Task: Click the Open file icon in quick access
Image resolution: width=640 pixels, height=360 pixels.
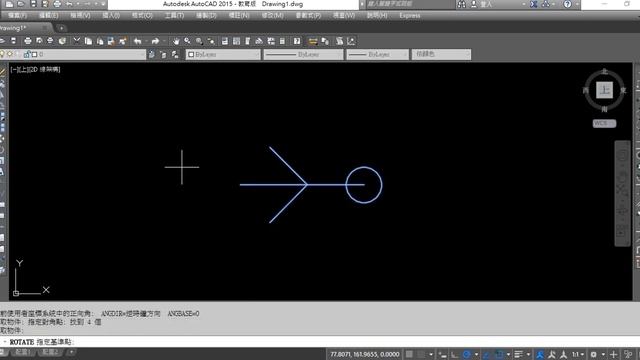Action: click(21, 4)
